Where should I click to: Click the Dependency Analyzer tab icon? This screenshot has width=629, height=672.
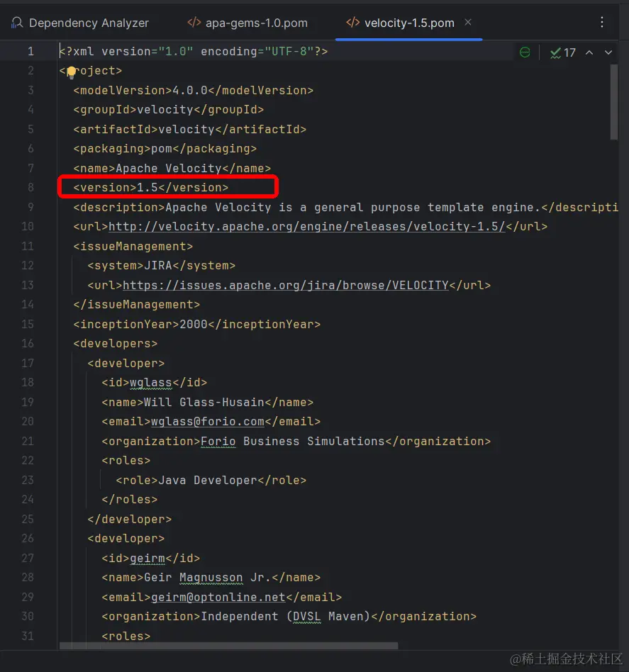tap(17, 23)
